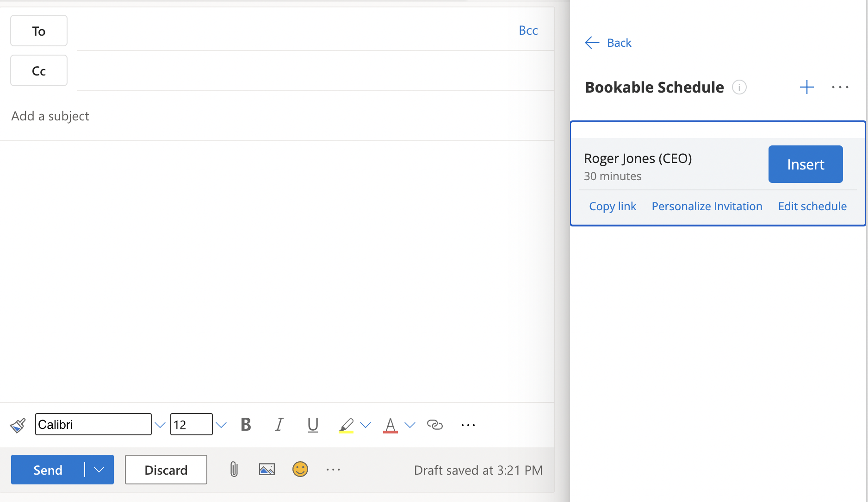
Task: Toggle italic formatting
Action: click(x=279, y=424)
